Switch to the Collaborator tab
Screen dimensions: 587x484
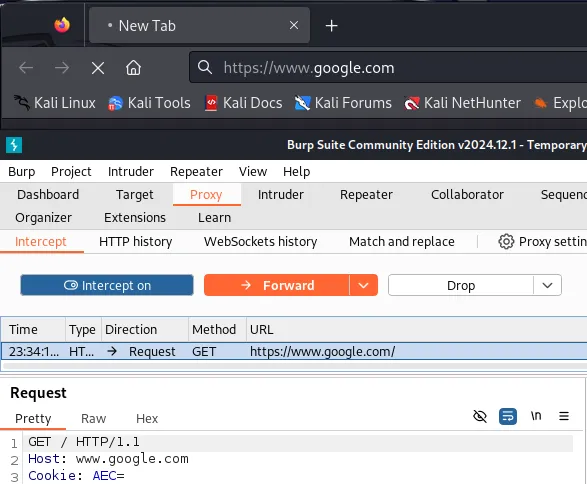coord(467,195)
